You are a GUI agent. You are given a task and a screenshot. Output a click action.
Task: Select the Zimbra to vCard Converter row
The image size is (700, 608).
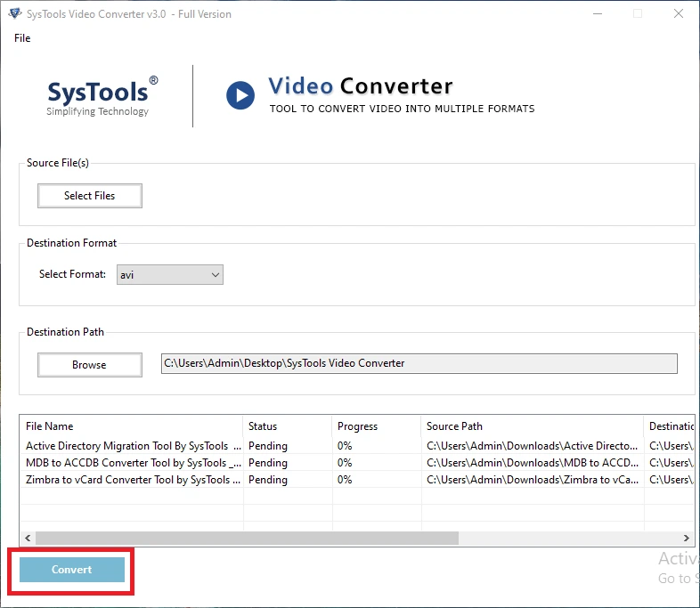coord(133,480)
